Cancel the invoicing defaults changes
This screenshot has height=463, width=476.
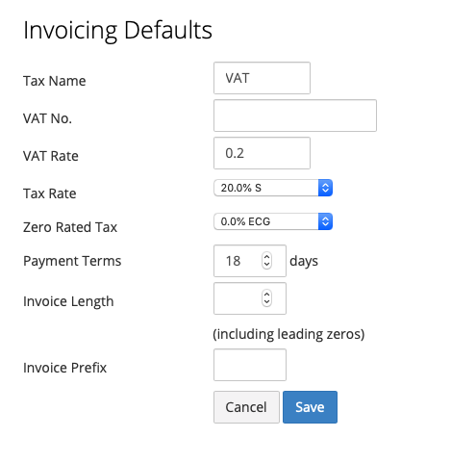tap(246, 407)
